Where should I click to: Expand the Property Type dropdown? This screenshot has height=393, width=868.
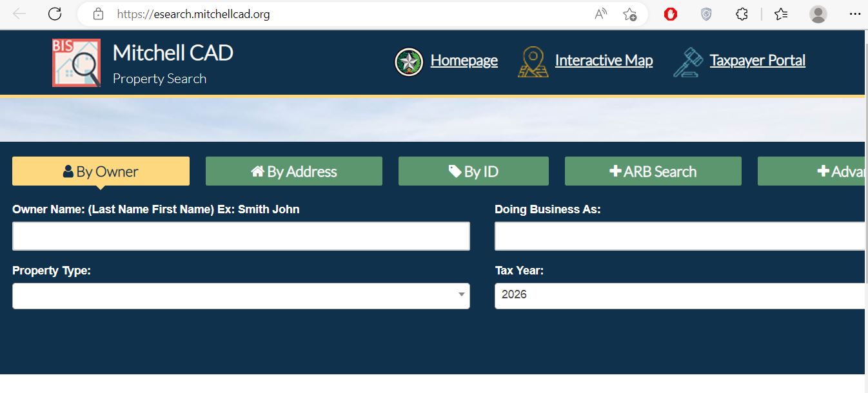coord(241,296)
